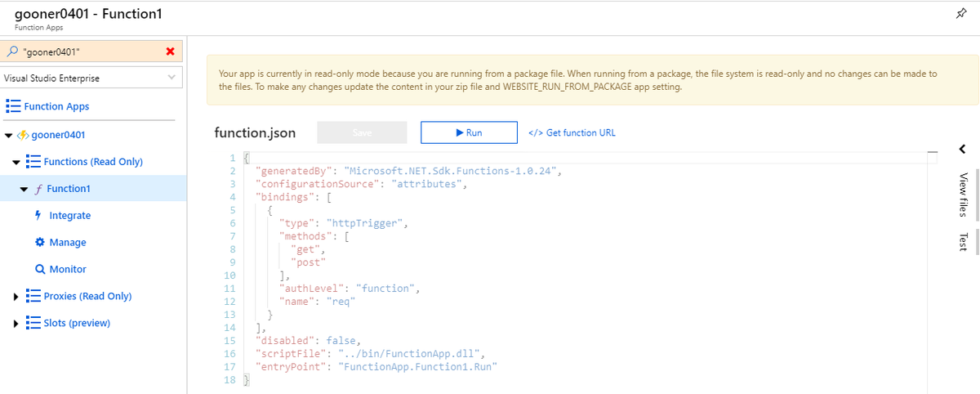Select Functions (Read Only) in the tree

click(x=93, y=162)
